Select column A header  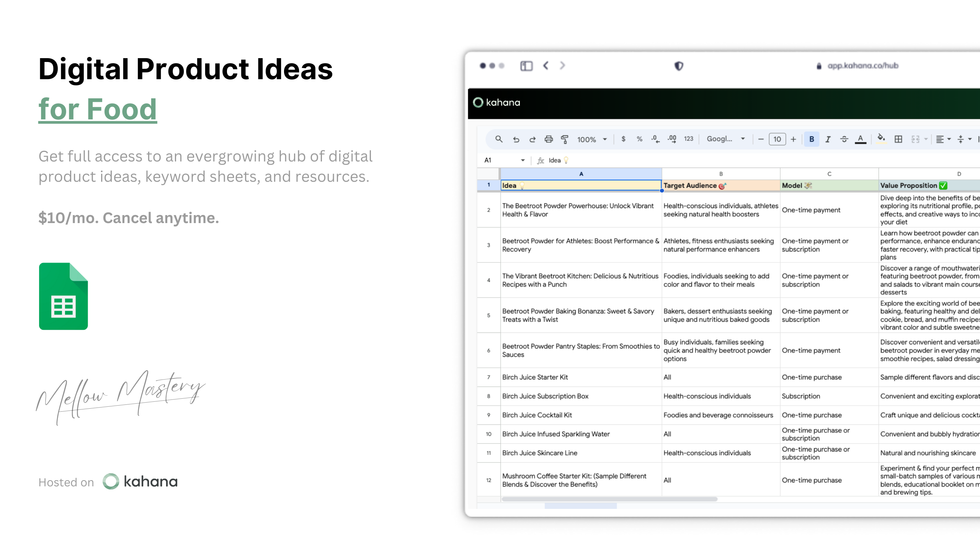[x=581, y=174]
